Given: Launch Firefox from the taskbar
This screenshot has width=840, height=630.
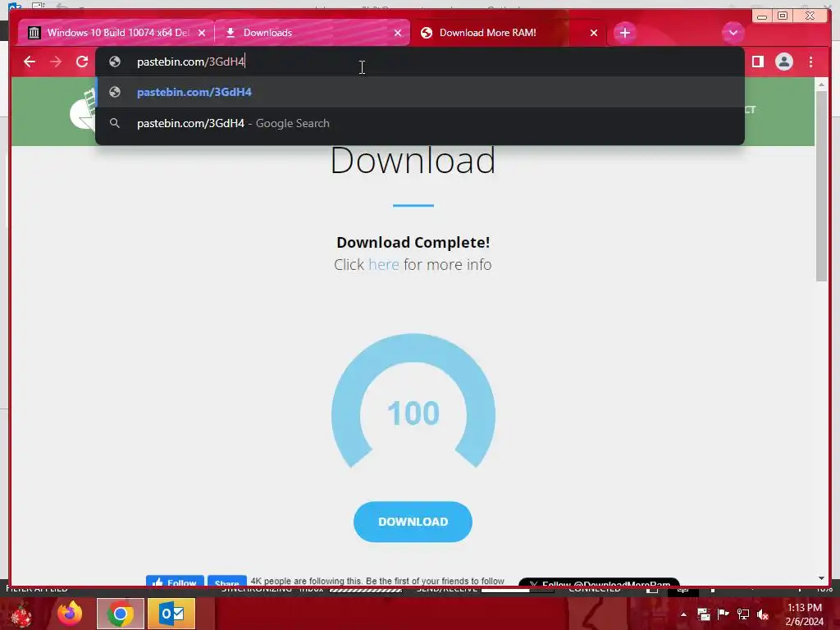Looking at the screenshot, I should [70, 614].
